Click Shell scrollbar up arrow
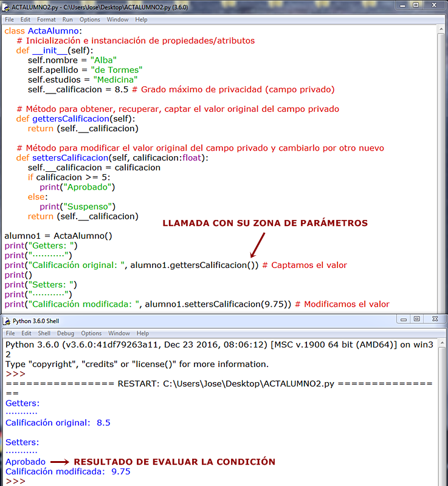The height and width of the screenshot is (486, 448). (442, 343)
